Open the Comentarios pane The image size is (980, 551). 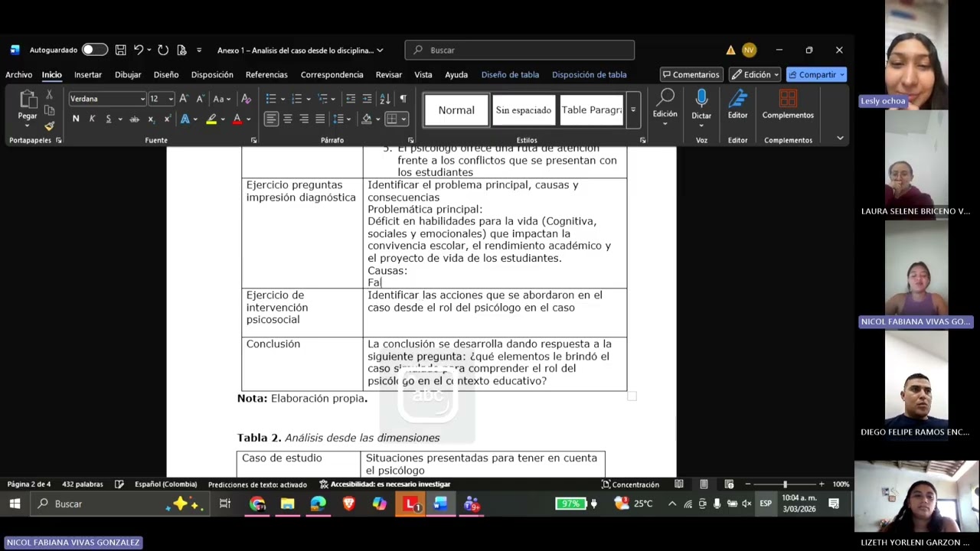pyautogui.click(x=691, y=74)
